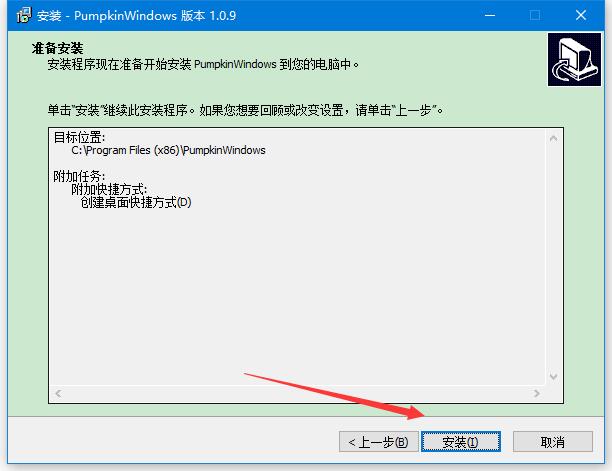Minimize the PumpkinWindows installer window
Viewport: 612px width, 471px height.
pos(490,16)
